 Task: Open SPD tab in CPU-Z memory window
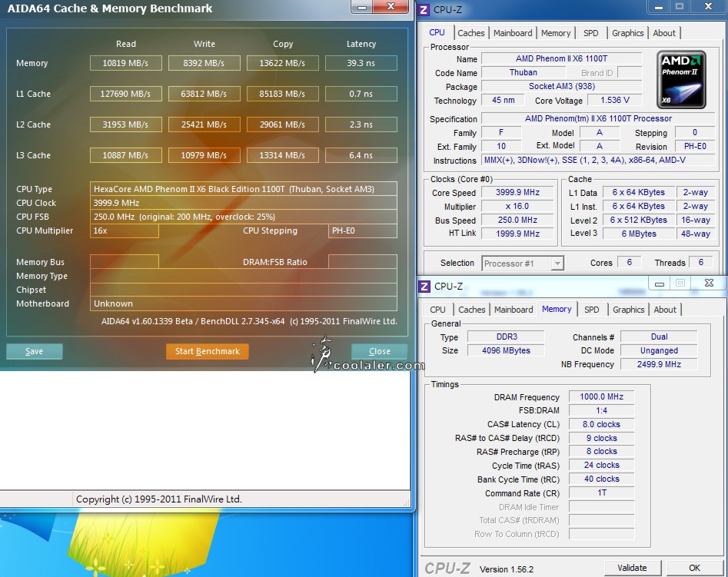tap(591, 310)
